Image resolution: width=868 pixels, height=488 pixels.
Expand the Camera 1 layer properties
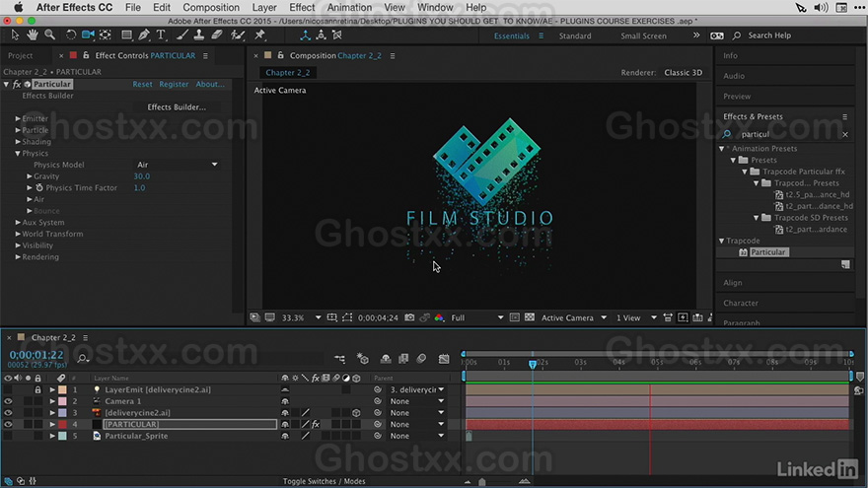pyautogui.click(x=52, y=401)
